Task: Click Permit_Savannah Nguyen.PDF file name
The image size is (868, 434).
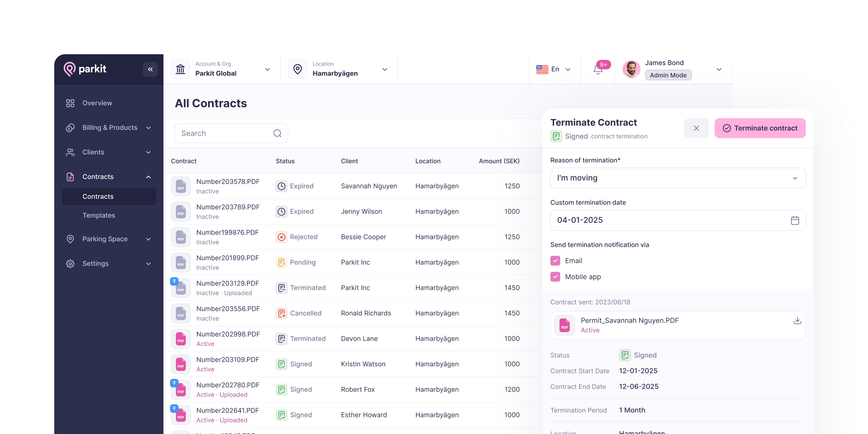Action: tap(630, 321)
